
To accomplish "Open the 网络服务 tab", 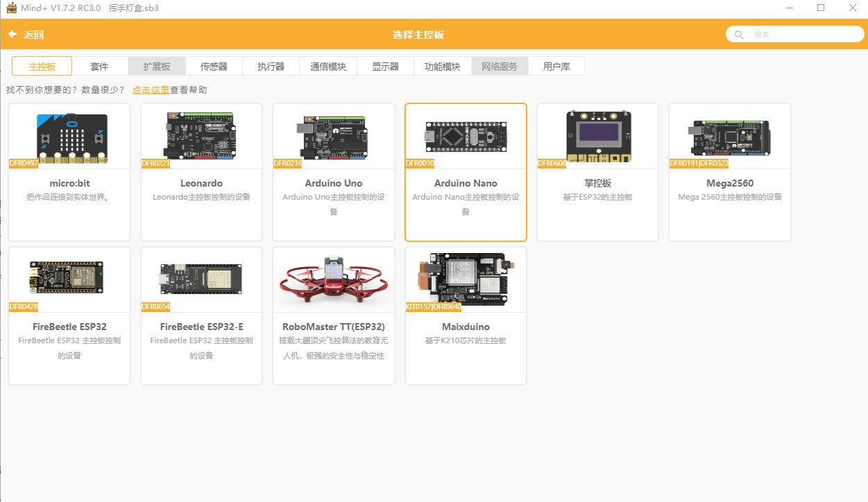I will 500,67.
